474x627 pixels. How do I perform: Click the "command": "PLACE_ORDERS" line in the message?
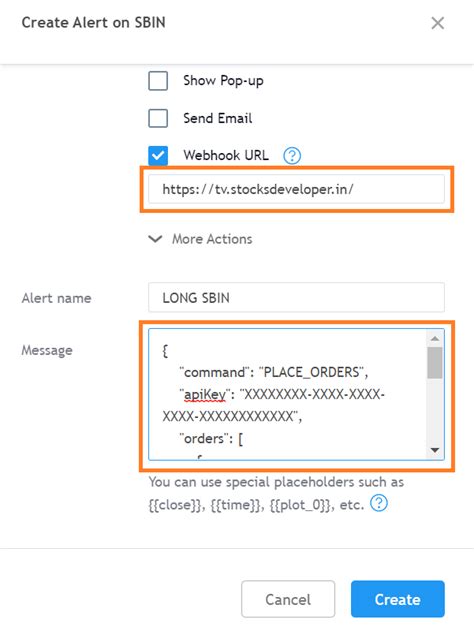click(274, 372)
